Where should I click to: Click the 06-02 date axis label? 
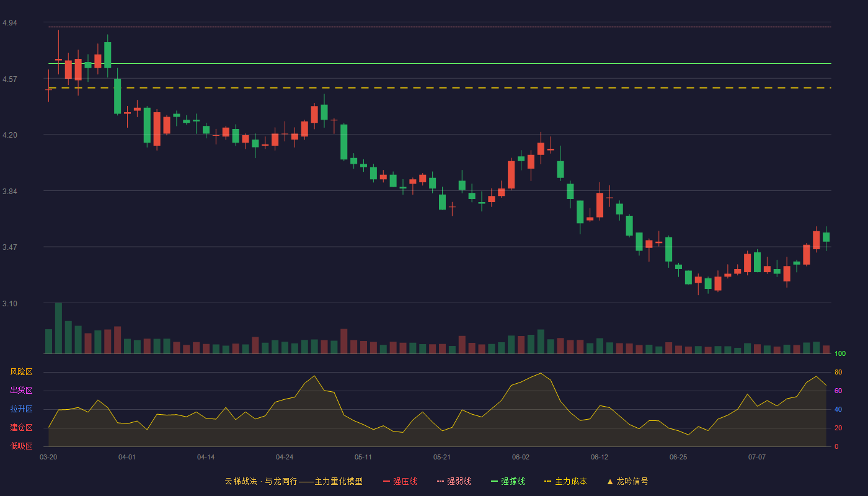(x=521, y=457)
